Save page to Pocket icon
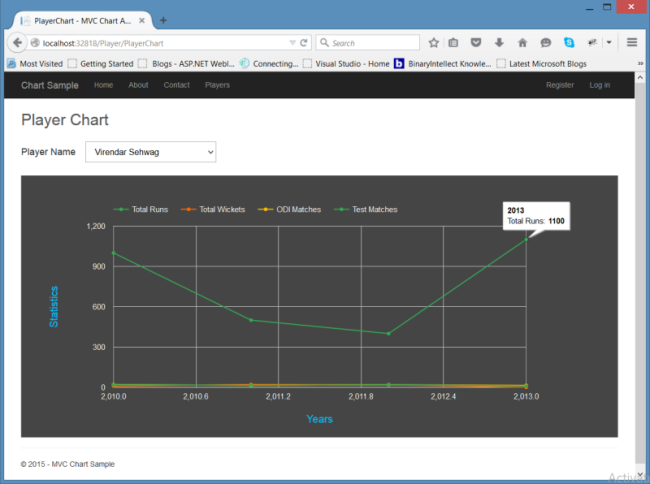The width and height of the screenshot is (650, 484). (x=476, y=43)
